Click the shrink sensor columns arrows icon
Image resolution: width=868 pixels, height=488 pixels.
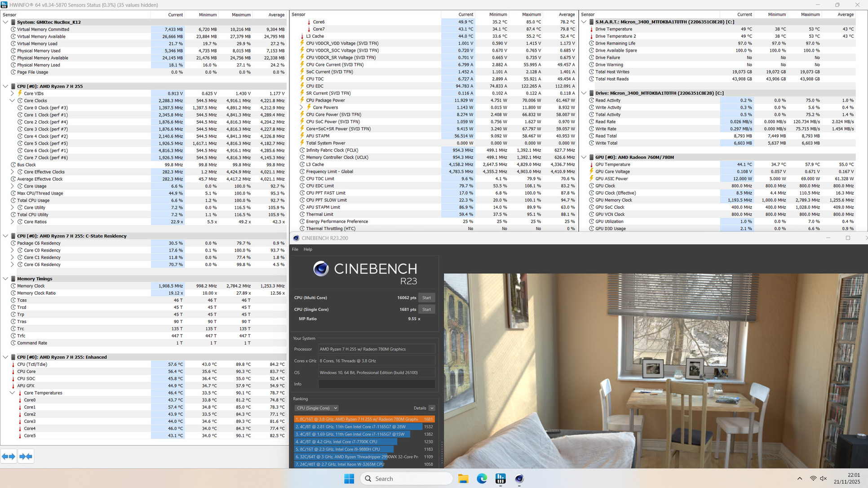tap(26, 457)
